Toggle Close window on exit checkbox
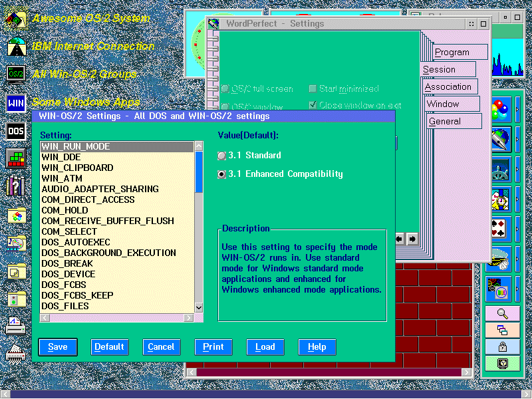The image size is (532, 399). (x=313, y=105)
